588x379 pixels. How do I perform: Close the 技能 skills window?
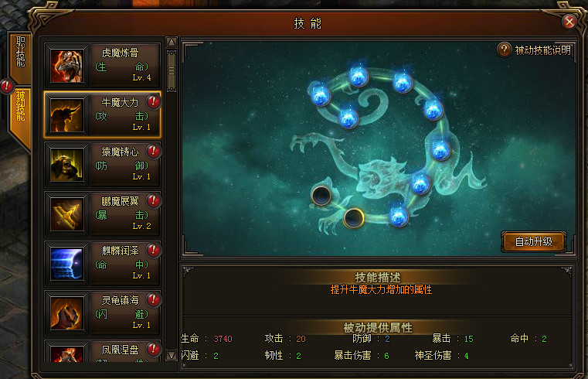[x=569, y=22]
